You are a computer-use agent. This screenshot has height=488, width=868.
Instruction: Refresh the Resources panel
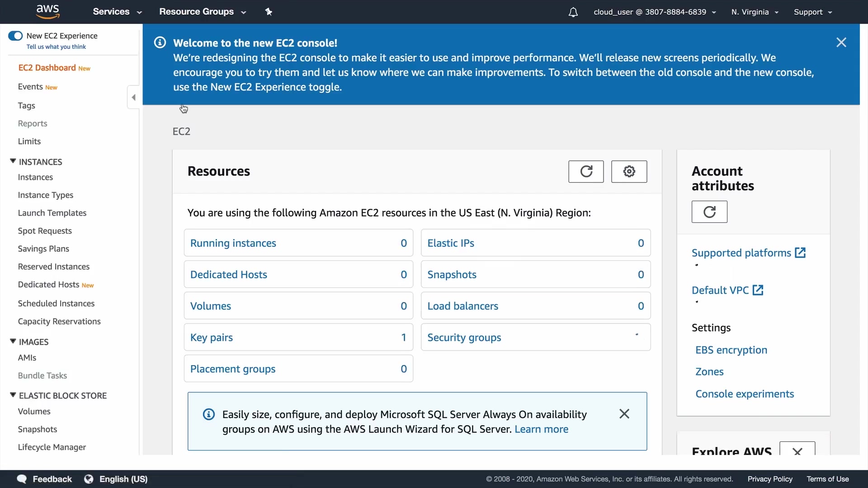coord(586,172)
